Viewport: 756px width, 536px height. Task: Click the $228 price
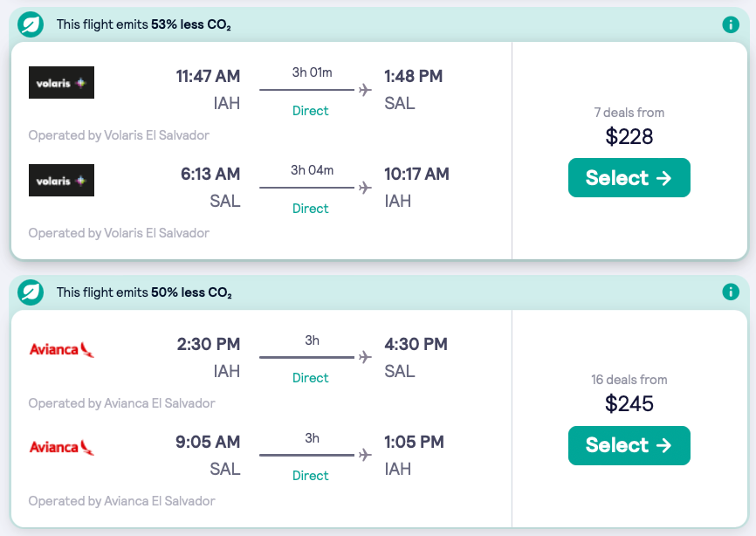coord(629,137)
